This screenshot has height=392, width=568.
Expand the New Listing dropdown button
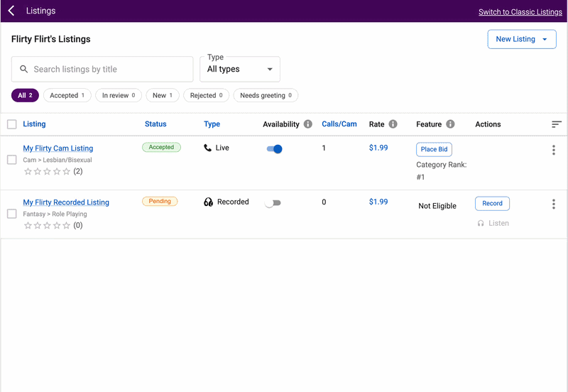522,39
